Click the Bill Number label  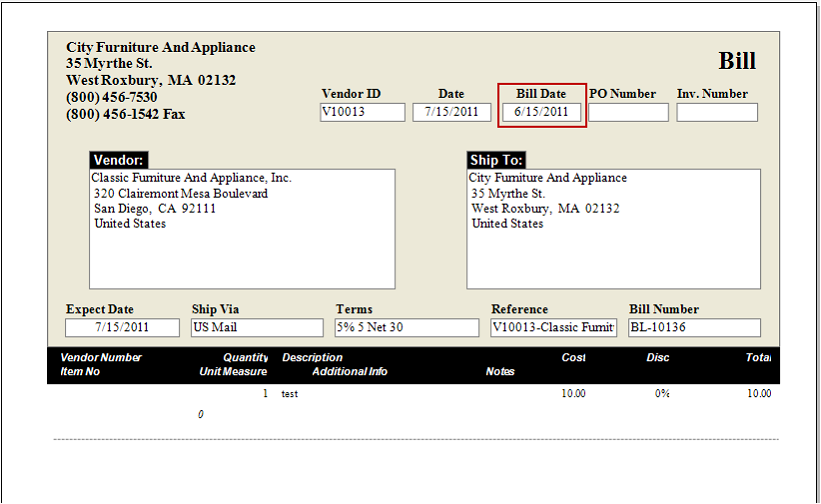pos(664,309)
